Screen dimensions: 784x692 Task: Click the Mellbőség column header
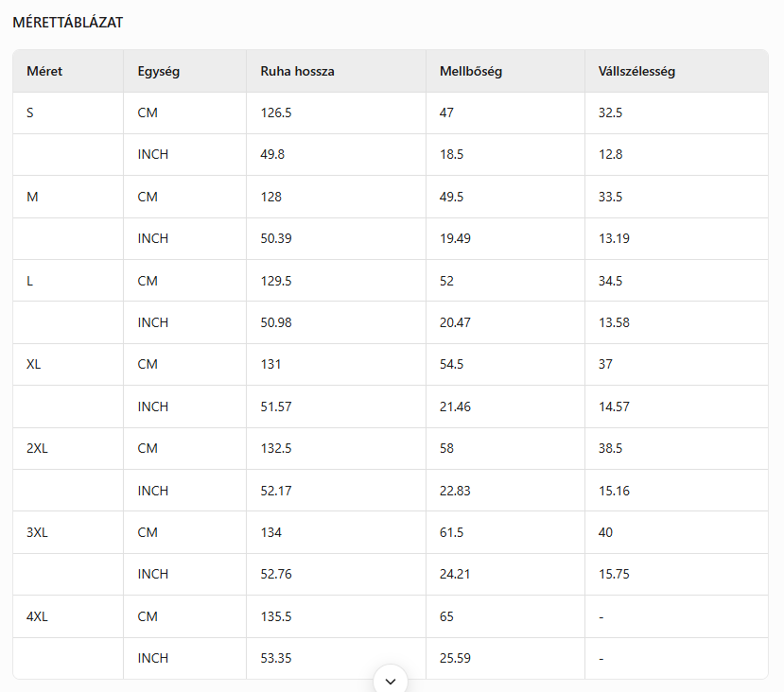(x=471, y=71)
